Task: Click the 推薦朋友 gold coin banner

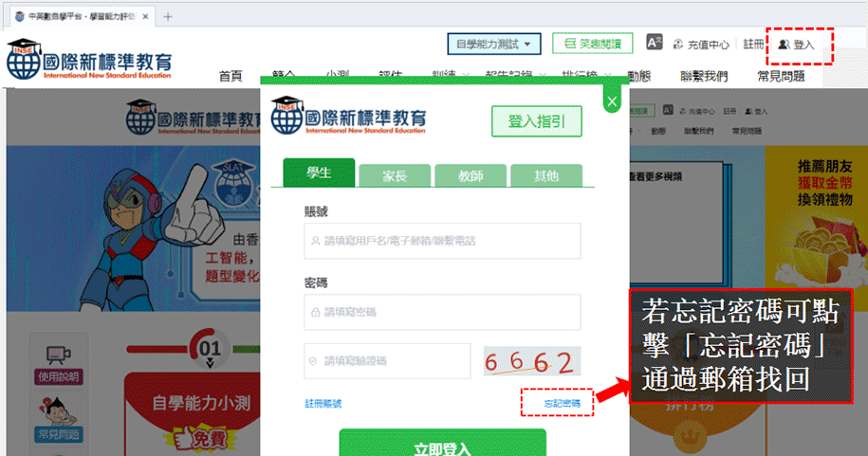Action: pos(816,226)
